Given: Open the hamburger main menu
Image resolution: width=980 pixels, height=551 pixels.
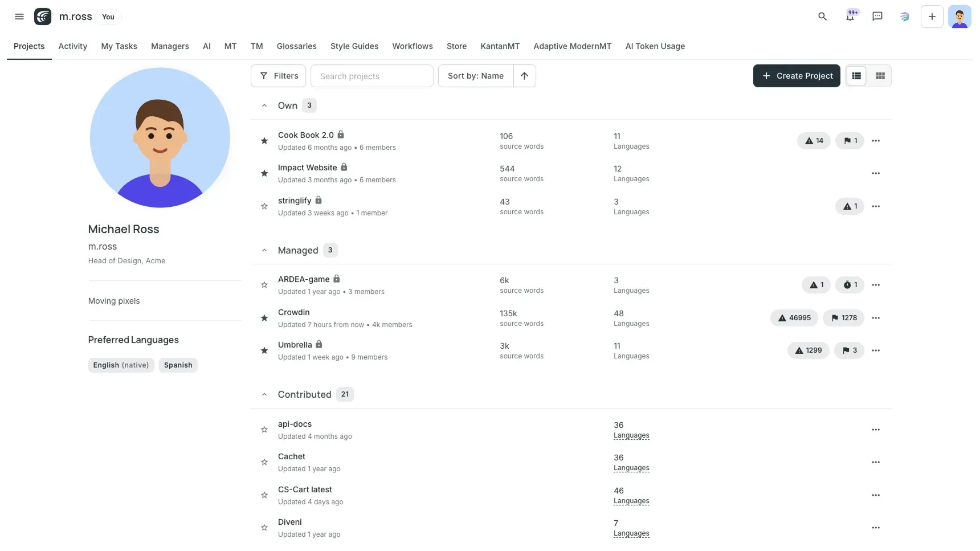Looking at the screenshot, I should point(19,17).
